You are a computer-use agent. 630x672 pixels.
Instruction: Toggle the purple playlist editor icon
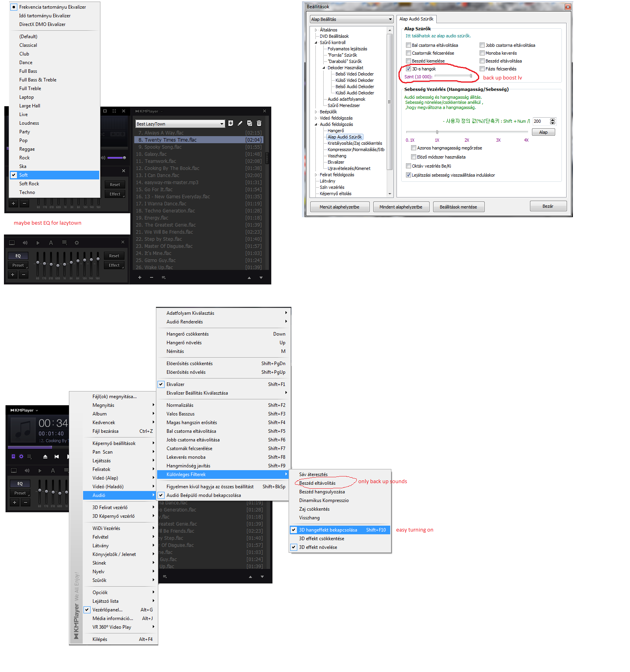pyautogui.click(x=13, y=456)
